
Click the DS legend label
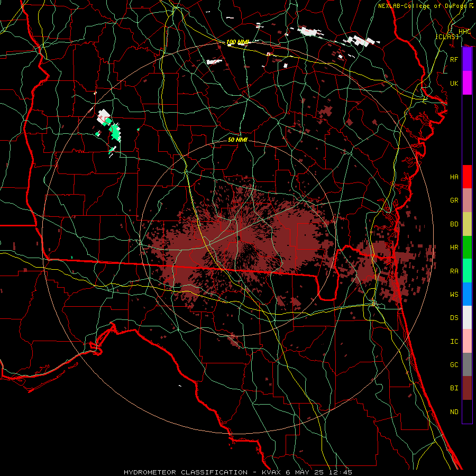[x=454, y=317]
